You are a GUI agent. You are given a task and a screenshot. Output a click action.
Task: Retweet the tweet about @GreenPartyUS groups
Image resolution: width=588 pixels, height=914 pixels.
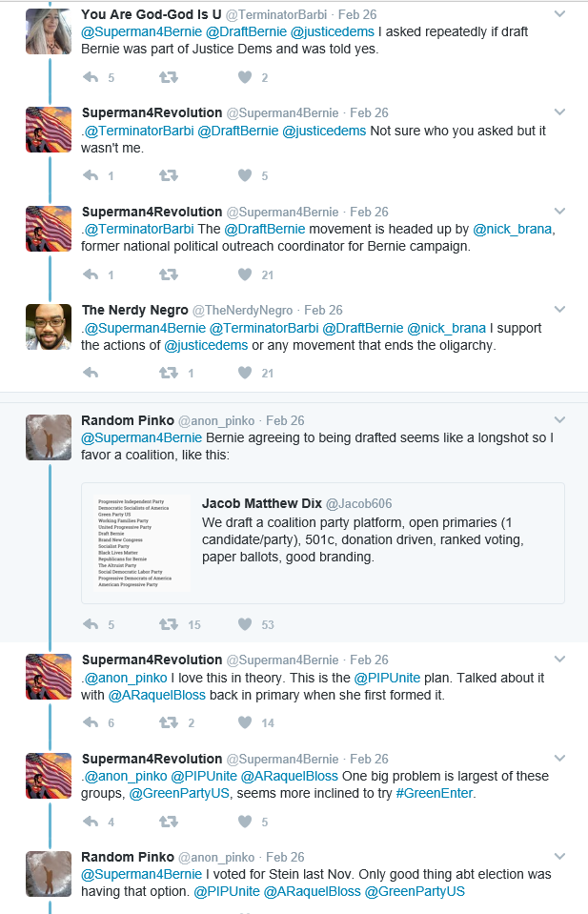pos(169,822)
